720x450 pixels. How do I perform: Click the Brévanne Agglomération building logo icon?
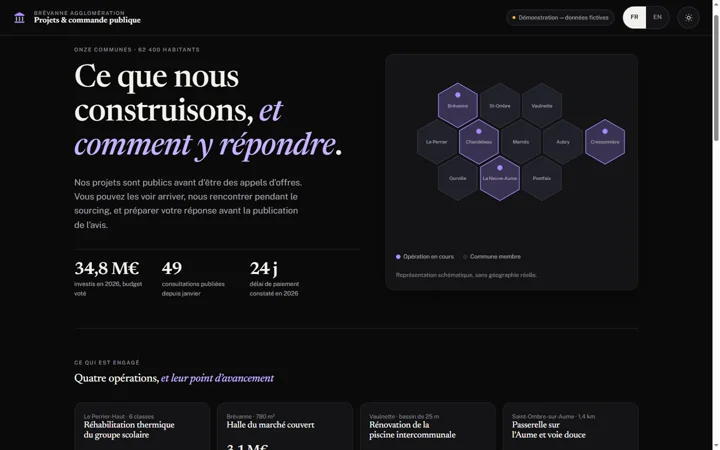tap(19, 18)
